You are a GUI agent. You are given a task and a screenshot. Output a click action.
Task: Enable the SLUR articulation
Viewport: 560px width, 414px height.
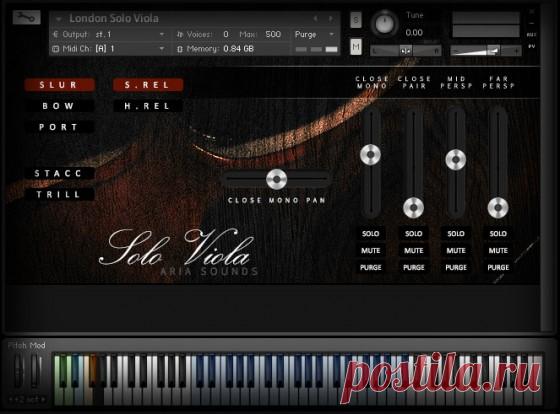coord(59,85)
